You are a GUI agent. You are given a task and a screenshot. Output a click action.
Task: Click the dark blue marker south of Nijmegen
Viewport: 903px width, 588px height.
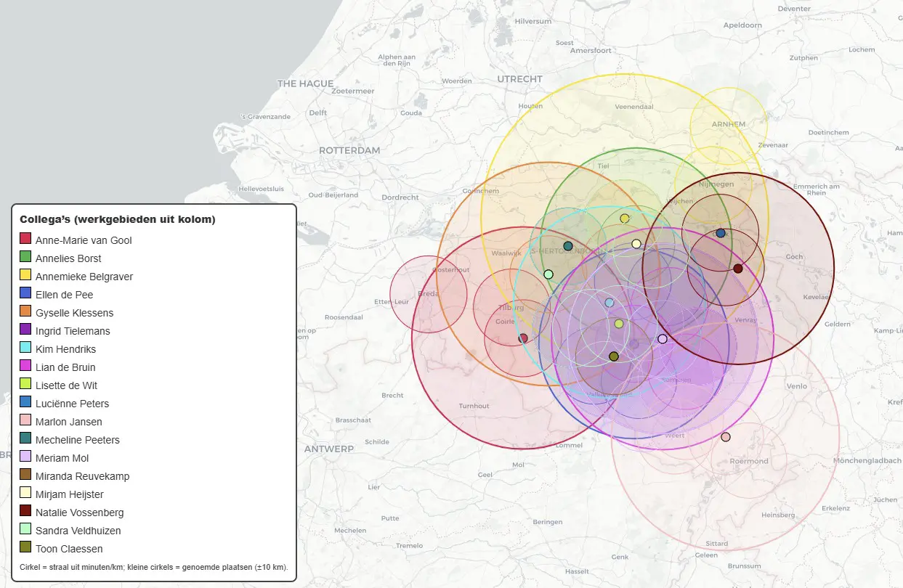[721, 233]
